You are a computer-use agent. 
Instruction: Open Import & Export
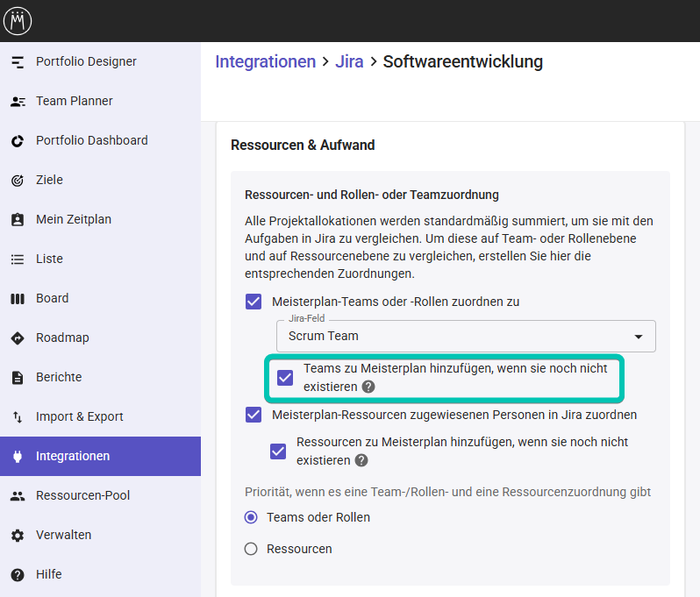pos(101,417)
